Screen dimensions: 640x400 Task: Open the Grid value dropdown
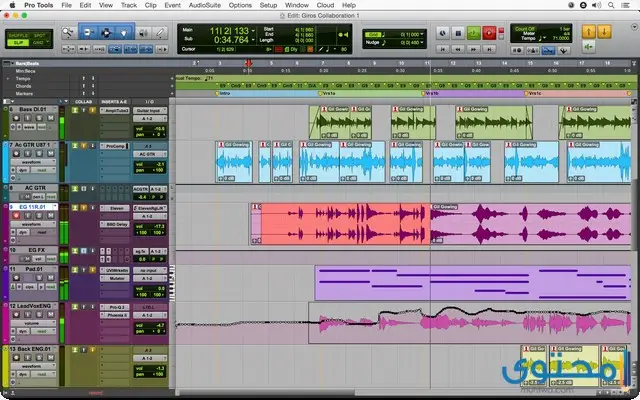[422, 34]
